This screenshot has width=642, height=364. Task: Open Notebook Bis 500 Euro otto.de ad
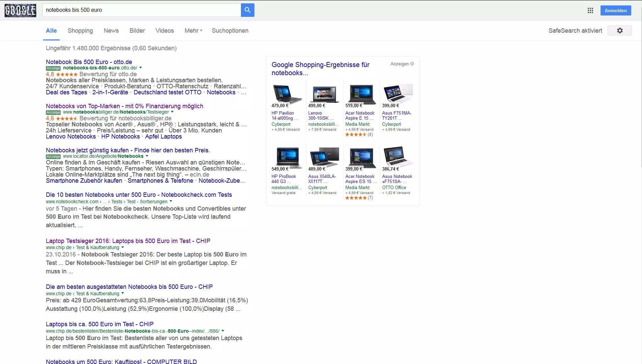89,62
